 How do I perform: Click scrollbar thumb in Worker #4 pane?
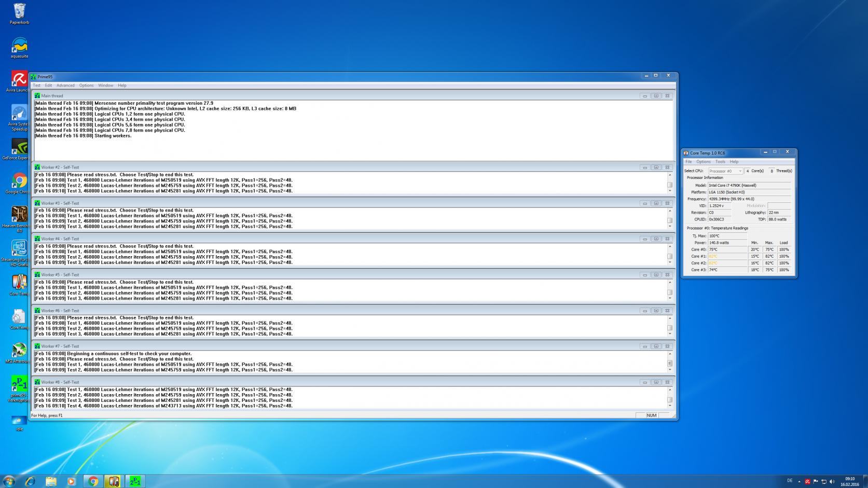pos(670,256)
